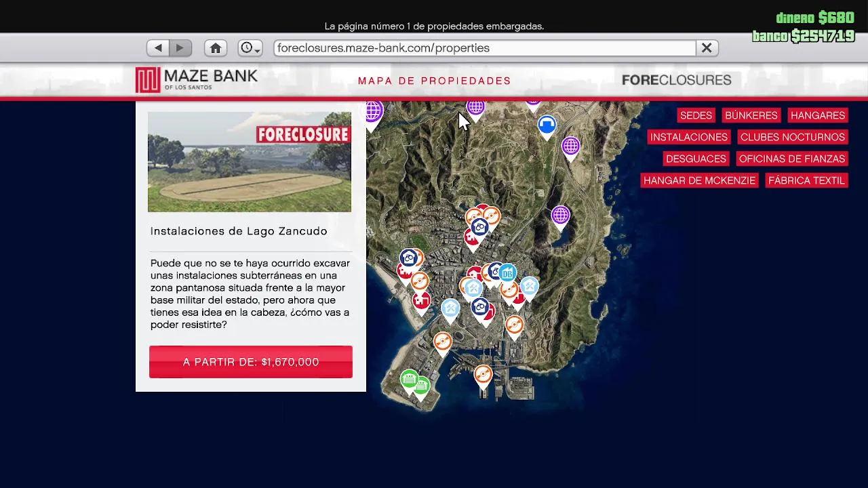Toggle the INSTALACIONES property filter
The height and width of the screenshot is (488, 868).
tap(689, 137)
